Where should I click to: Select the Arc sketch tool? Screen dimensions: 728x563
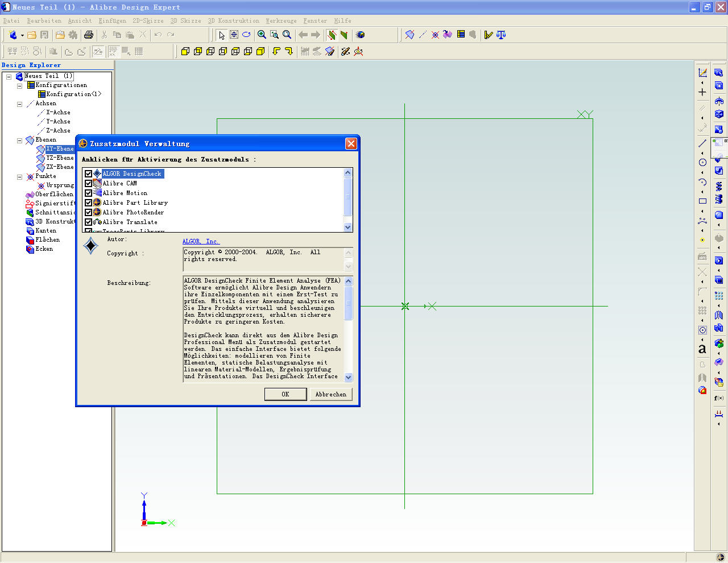(702, 182)
